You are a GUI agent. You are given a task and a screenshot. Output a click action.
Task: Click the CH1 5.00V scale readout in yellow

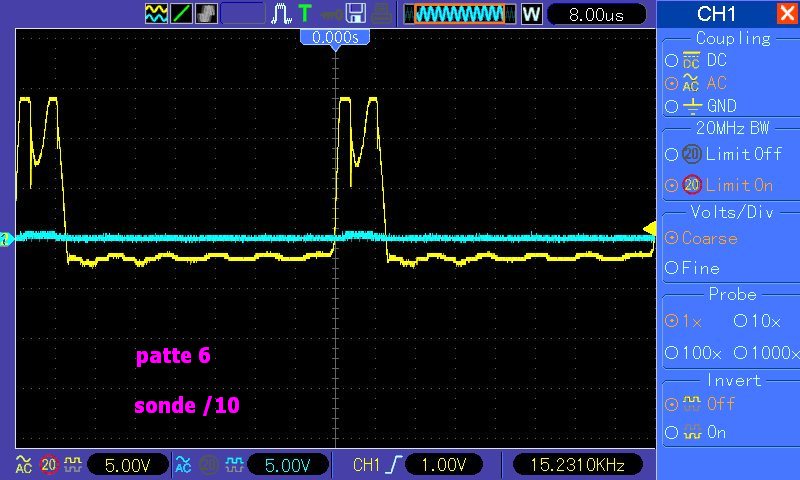[x=123, y=465]
